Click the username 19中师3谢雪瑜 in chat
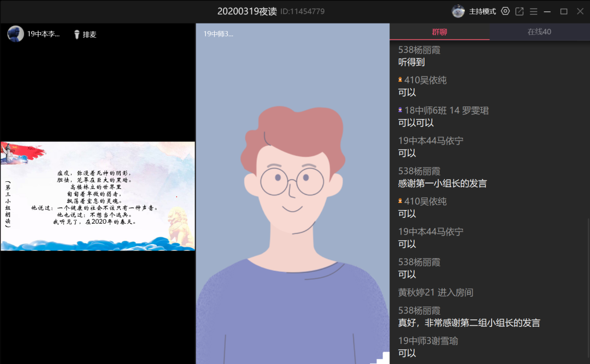The height and width of the screenshot is (364, 590). (x=428, y=341)
